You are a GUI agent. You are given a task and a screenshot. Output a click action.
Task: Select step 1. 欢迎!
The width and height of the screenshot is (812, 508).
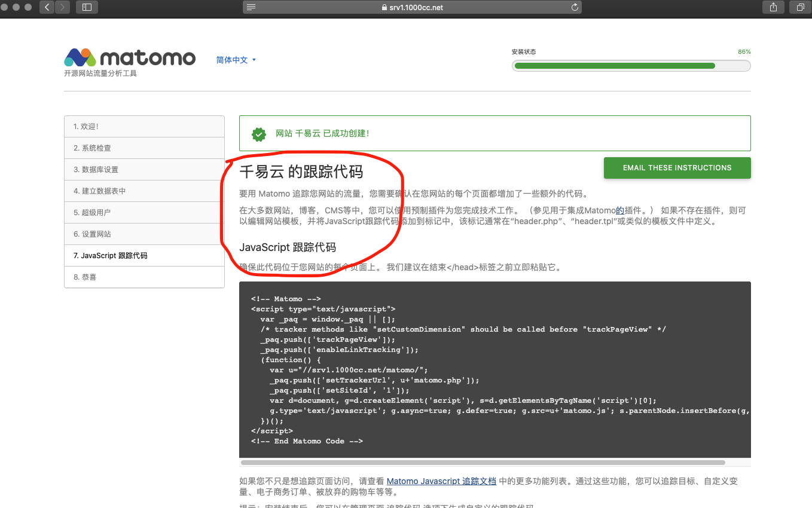[x=144, y=127]
